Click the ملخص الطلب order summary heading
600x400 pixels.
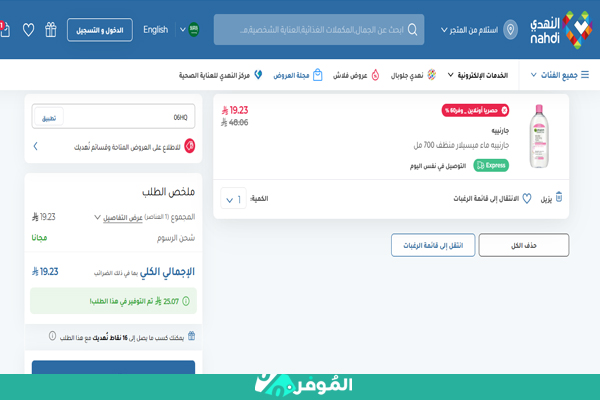(168, 192)
